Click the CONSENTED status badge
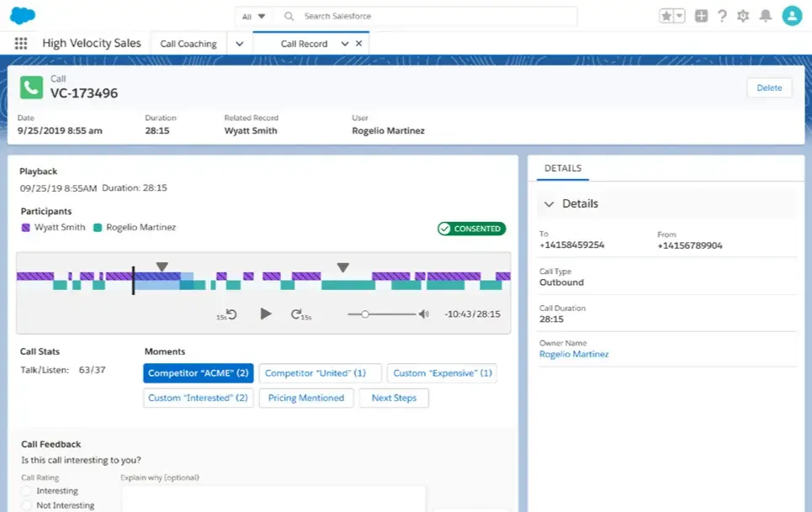 coord(471,229)
